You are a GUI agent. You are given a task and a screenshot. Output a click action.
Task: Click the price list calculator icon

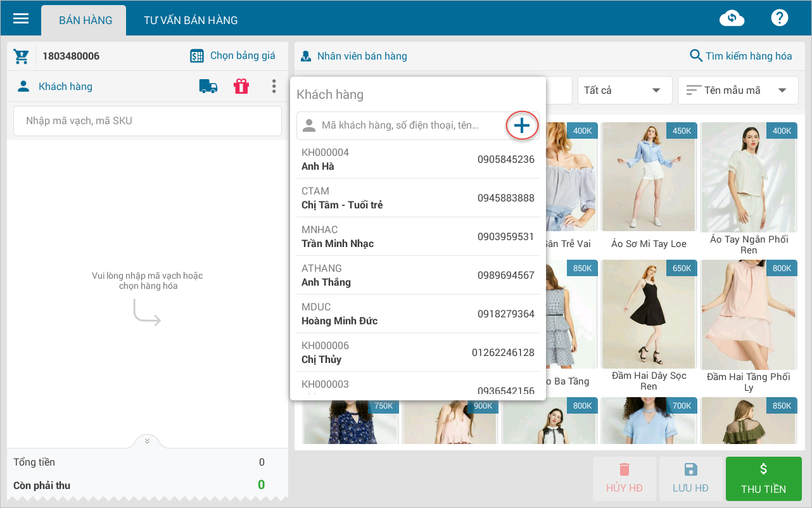[197, 56]
